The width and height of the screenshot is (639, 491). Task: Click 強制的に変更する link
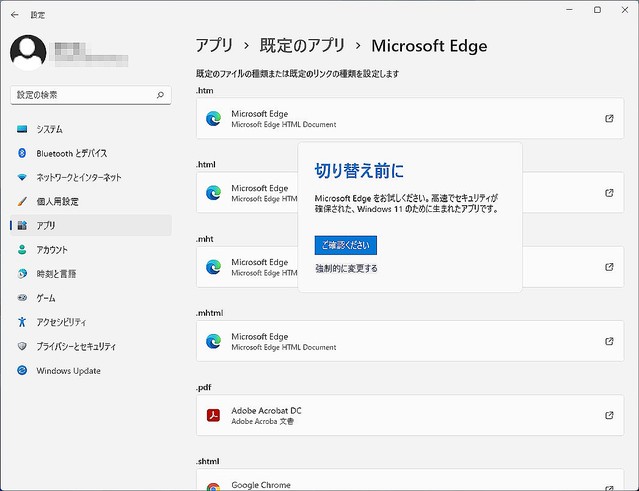346,269
